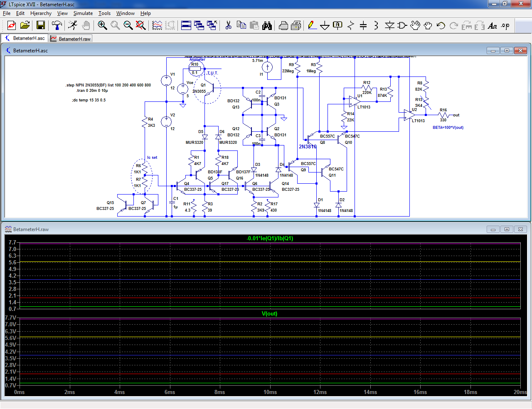532x409 pixels.
Task: Open the Control Panel hammer icon
Action: tap(57, 26)
